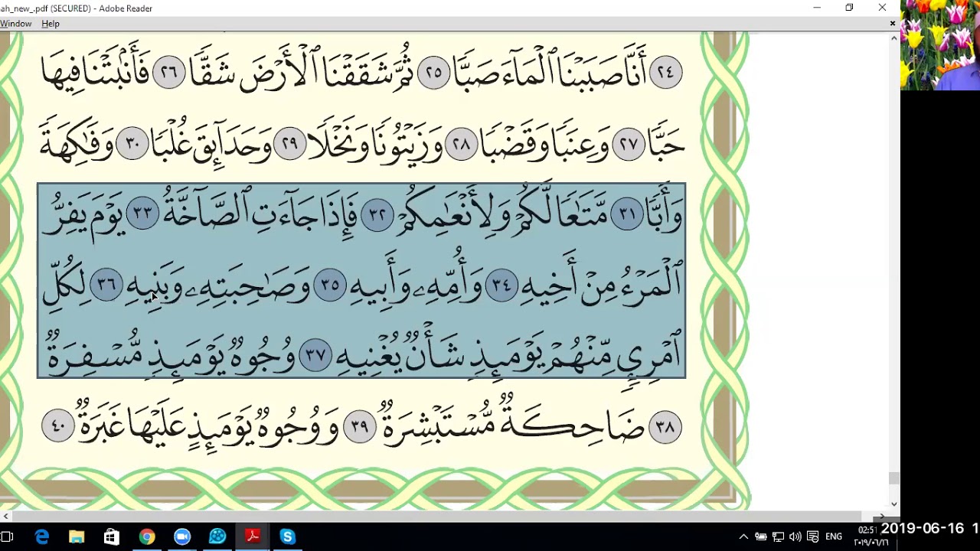Click verse number marker ٣٨

pyautogui.click(x=665, y=426)
